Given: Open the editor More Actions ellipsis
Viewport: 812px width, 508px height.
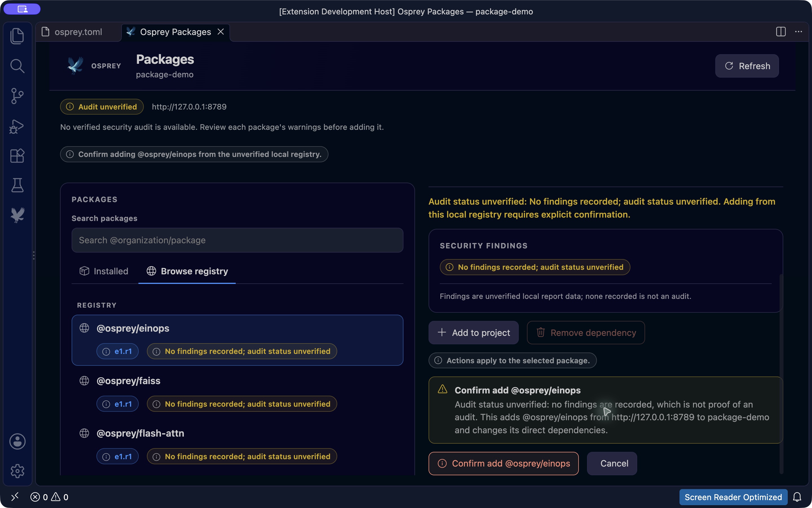Looking at the screenshot, I should pyautogui.click(x=798, y=32).
